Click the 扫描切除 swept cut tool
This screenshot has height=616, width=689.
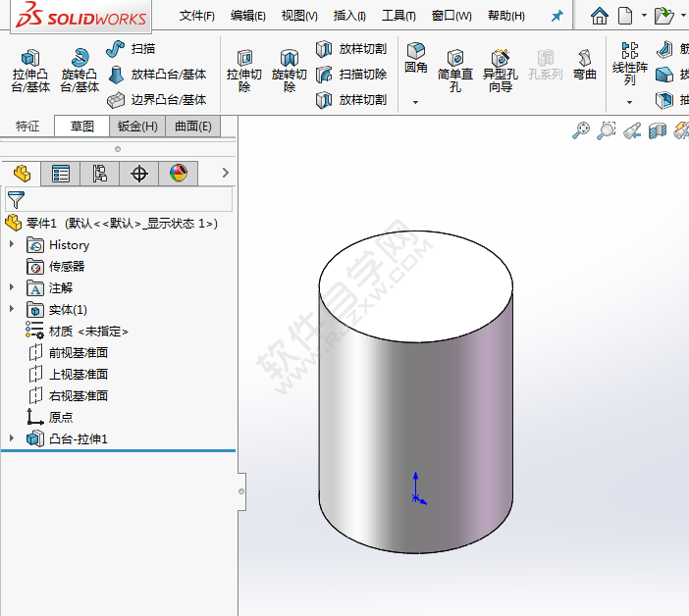point(351,75)
